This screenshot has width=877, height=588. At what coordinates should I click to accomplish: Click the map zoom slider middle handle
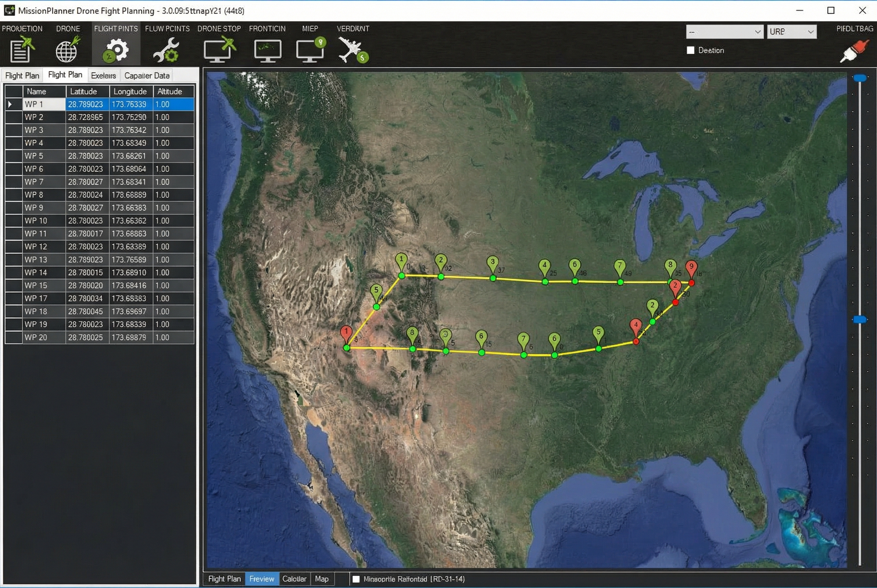pyautogui.click(x=859, y=320)
